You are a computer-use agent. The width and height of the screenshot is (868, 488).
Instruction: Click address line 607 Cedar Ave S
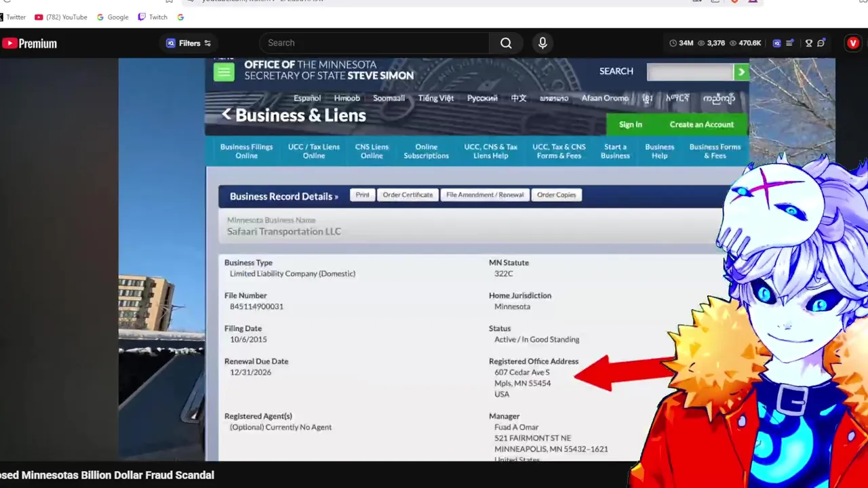pos(521,372)
